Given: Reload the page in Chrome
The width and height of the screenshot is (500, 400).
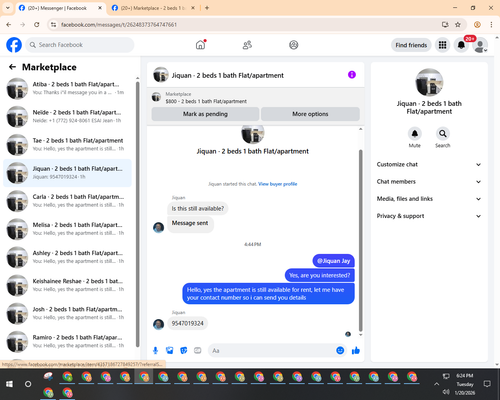Looking at the screenshot, I should tap(37, 24).
